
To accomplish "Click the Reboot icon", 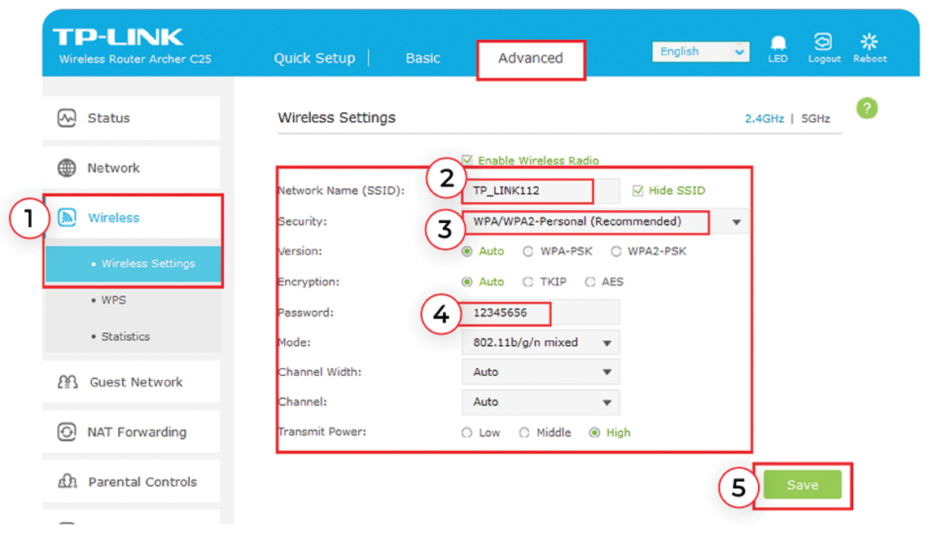I will click(869, 42).
